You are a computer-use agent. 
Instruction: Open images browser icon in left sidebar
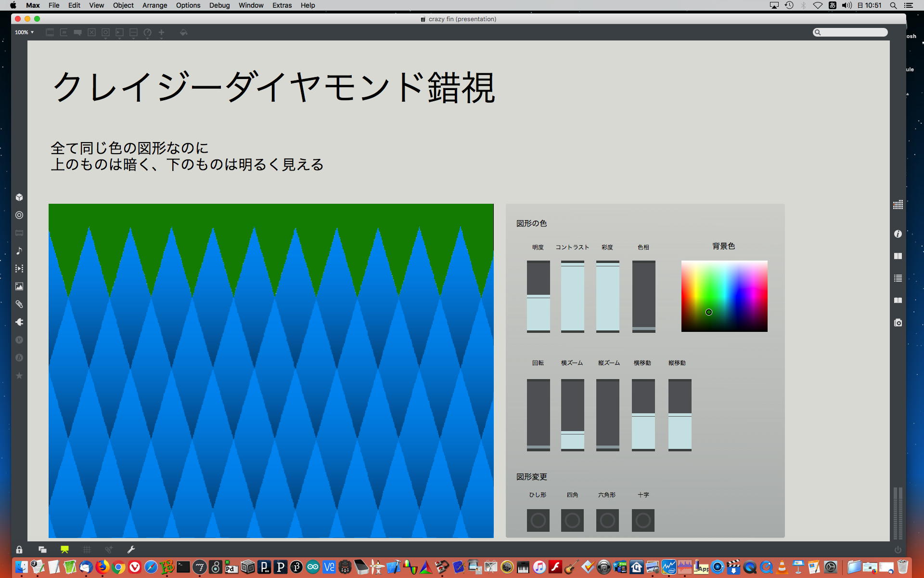tap(19, 287)
